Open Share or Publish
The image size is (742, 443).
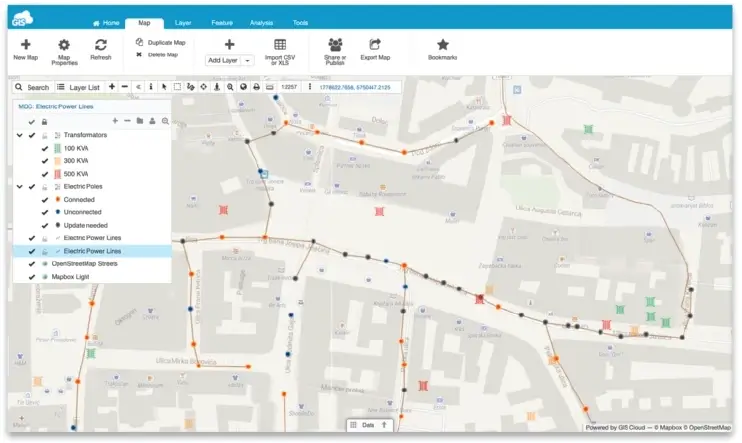click(x=335, y=45)
